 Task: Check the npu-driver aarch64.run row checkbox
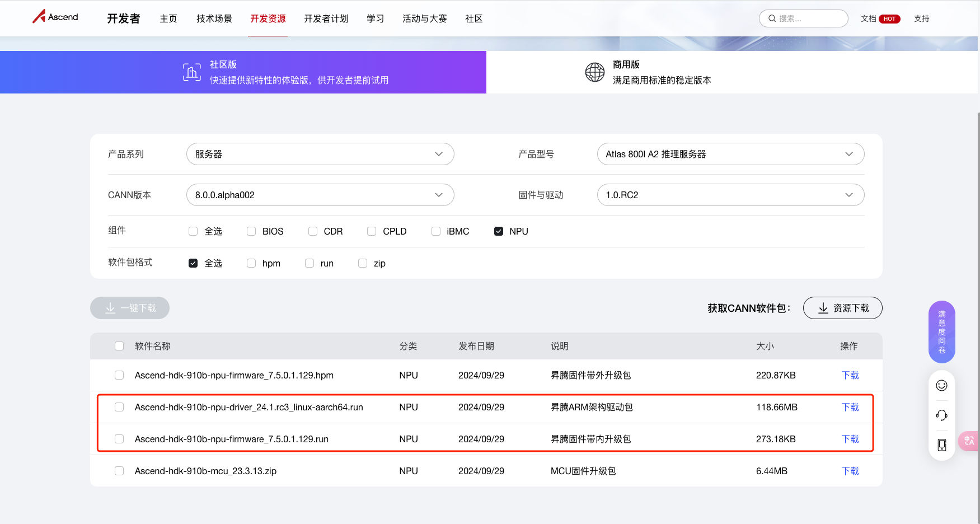click(119, 407)
